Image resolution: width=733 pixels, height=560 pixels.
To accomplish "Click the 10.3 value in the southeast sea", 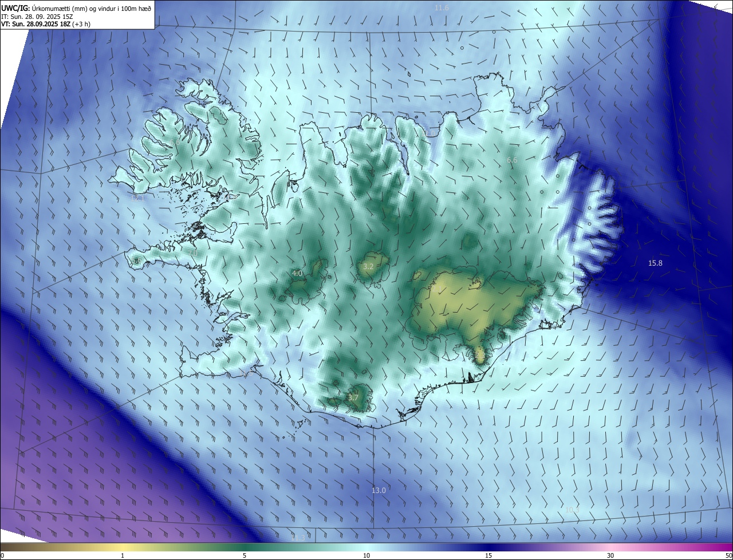I will 572,510.
